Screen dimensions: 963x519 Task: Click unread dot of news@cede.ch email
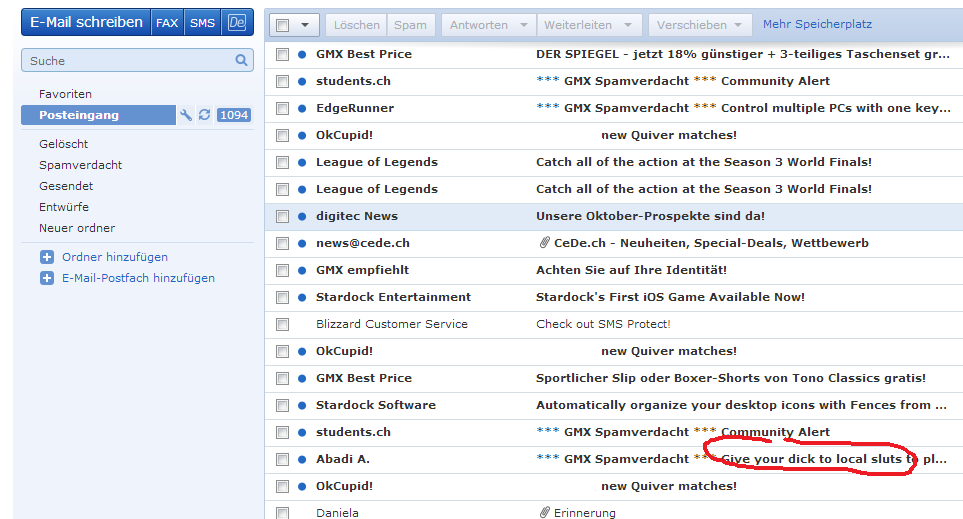(302, 243)
